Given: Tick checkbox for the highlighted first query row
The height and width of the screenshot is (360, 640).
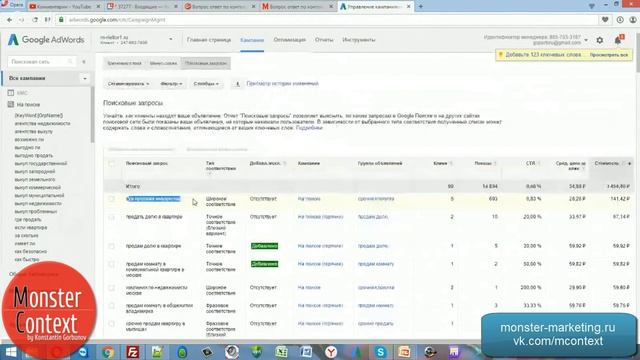Looking at the screenshot, I should [x=111, y=199].
